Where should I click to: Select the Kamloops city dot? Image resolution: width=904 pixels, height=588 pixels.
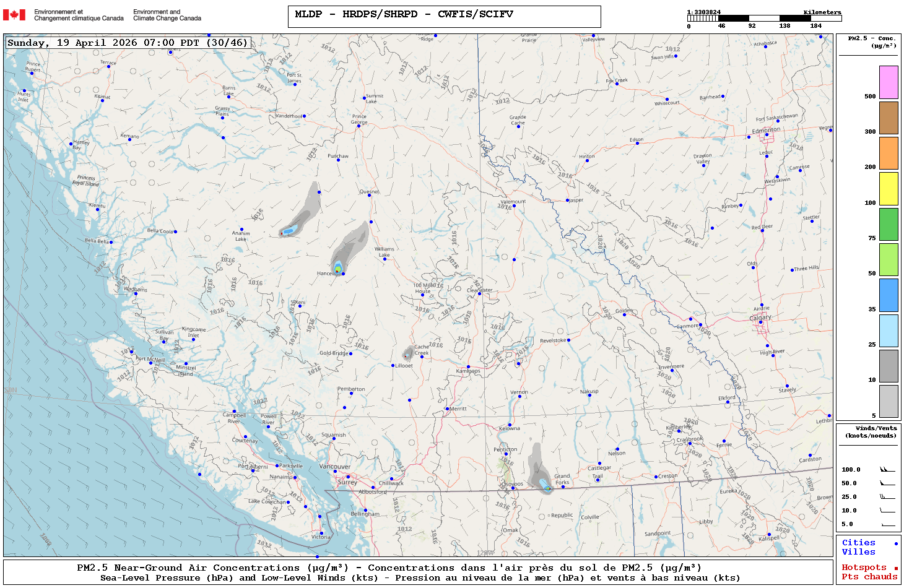click(468, 367)
